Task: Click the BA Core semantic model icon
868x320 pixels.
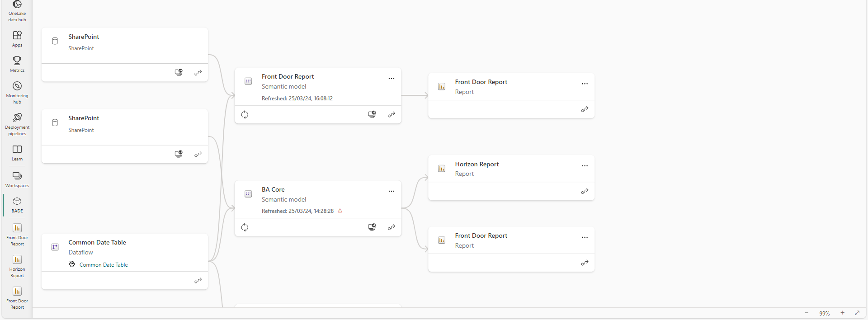Action: [248, 194]
